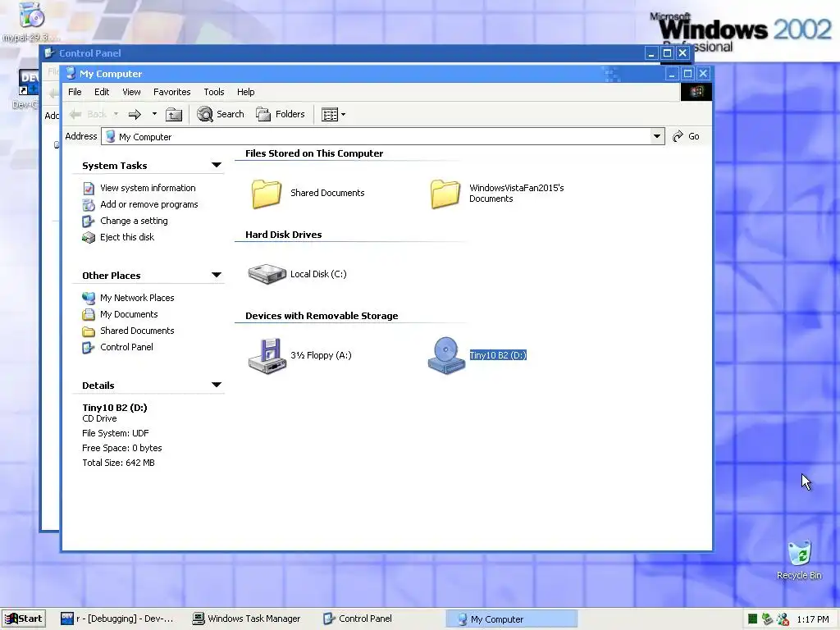The height and width of the screenshot is (630, 840).
Task: Maximize the Control Panel window
Action: coord(667,53)
